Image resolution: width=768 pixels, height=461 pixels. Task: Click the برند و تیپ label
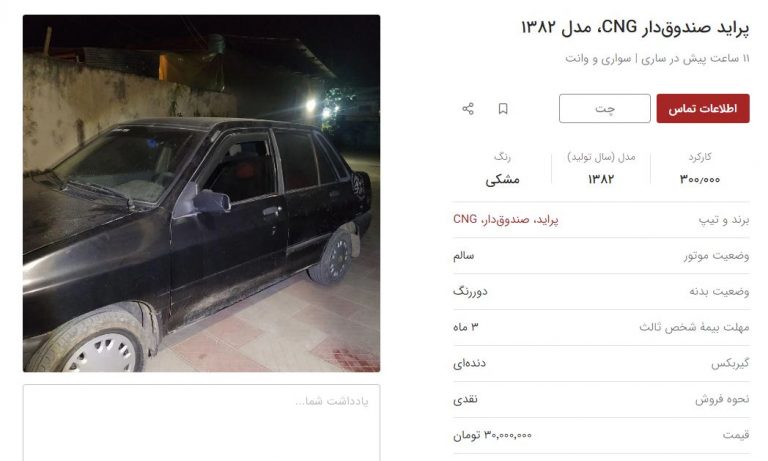[724, 220]
